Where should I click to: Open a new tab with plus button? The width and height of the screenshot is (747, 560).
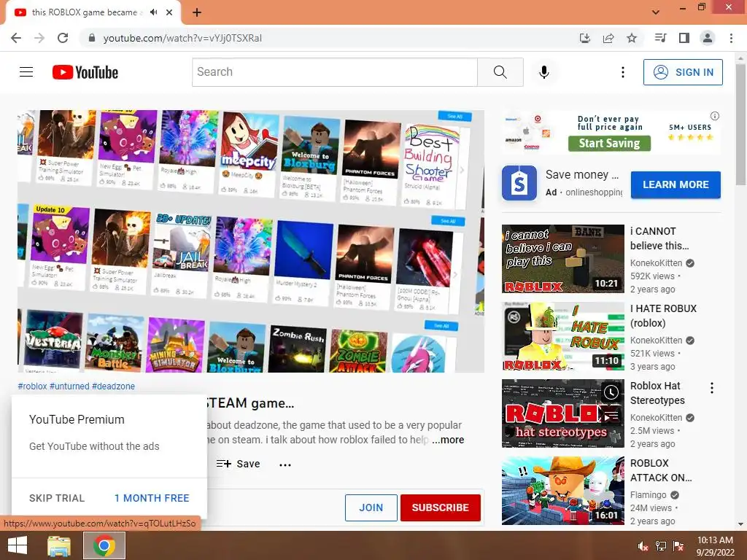point(197,12)
